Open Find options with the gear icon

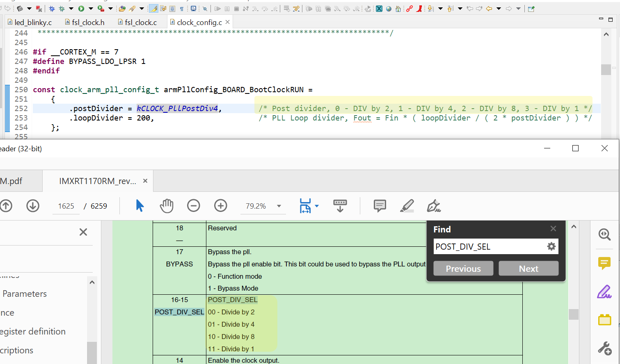(551, 246)
